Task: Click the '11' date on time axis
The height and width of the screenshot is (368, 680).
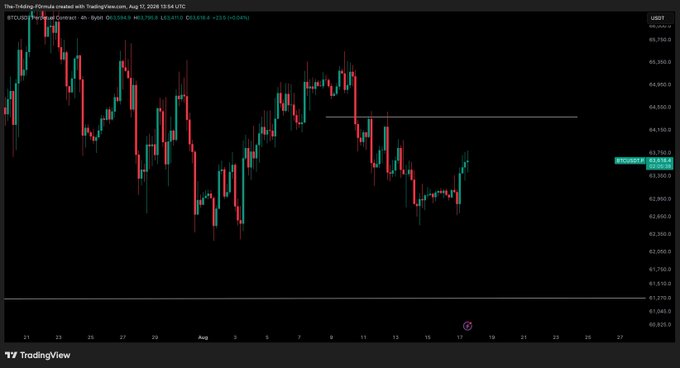Action: click(363, 337)
